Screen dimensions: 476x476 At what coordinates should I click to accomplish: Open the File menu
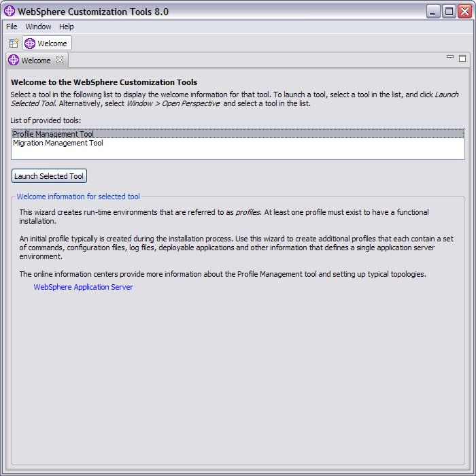point(12,27)
